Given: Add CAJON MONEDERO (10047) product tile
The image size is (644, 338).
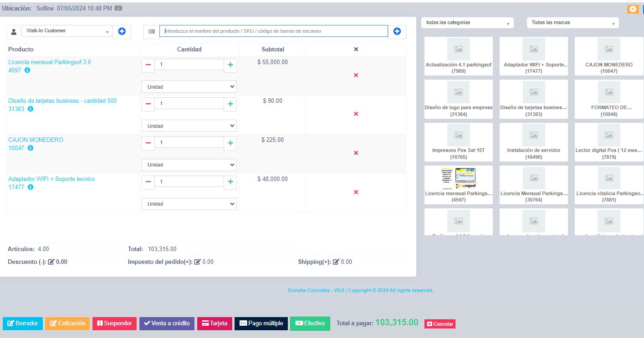Looking at the screenshot, I should click(x=609, y=56).
